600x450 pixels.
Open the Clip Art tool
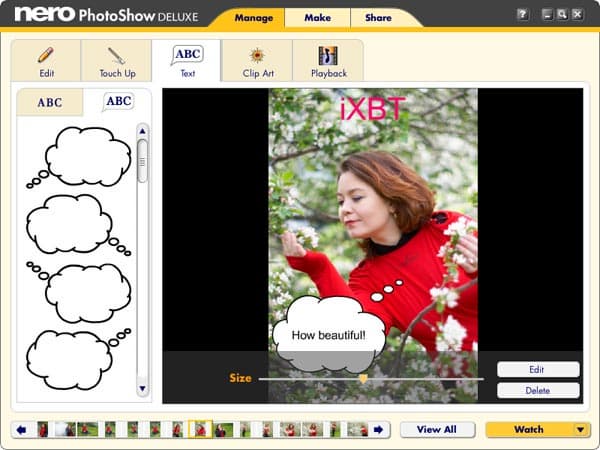(258, 61)
